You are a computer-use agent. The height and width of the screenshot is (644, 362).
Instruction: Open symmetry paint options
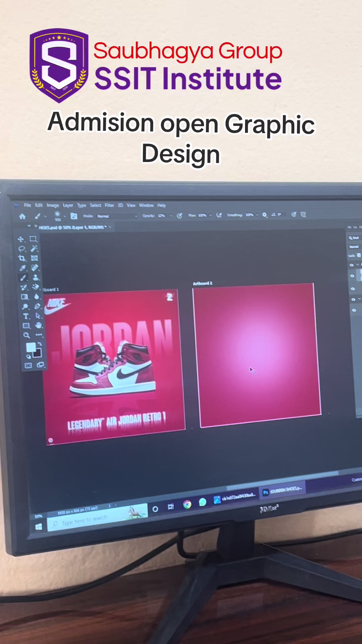click(x=303, y=214)
